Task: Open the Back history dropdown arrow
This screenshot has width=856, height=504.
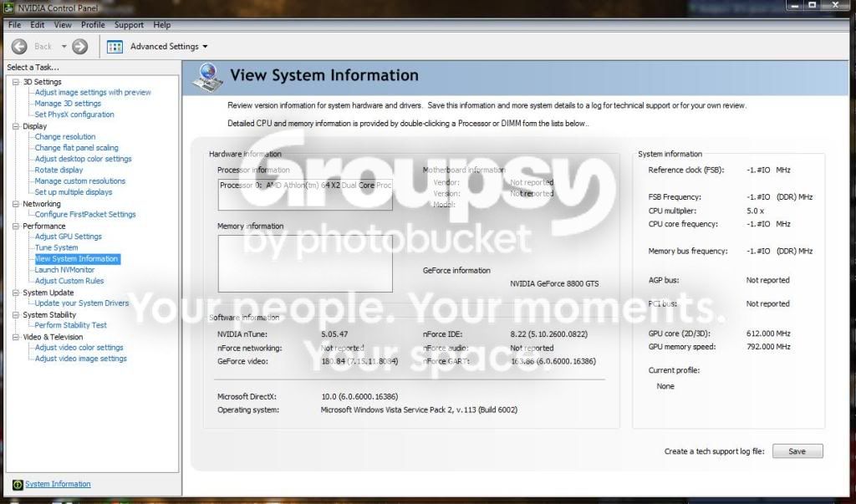Action: coord(64,47)
